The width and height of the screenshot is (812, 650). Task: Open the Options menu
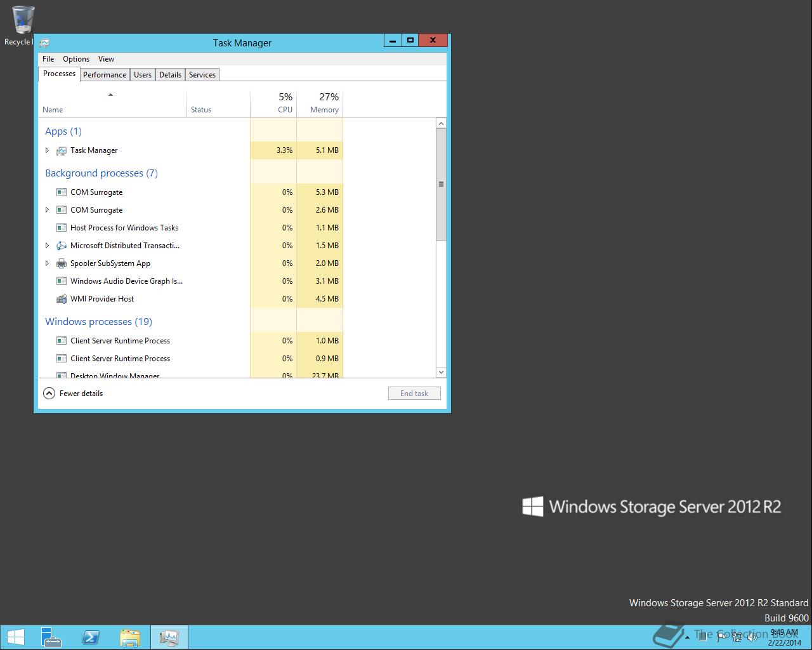point(76,59)
